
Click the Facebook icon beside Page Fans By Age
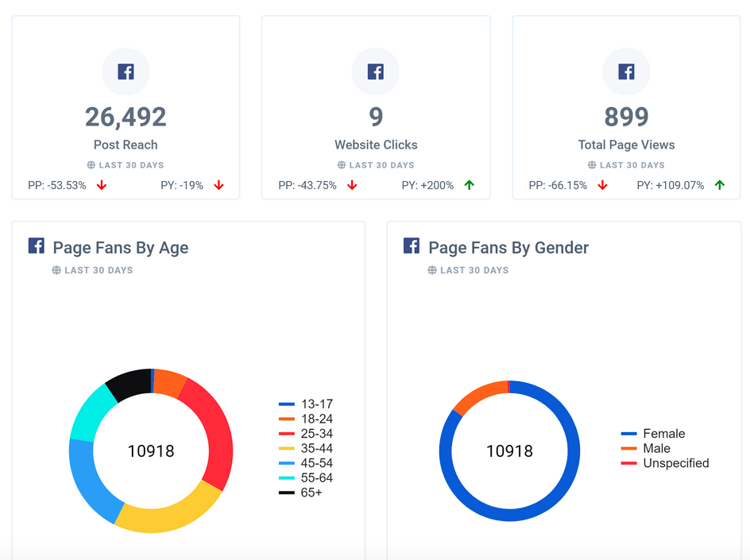coord(37,245)
